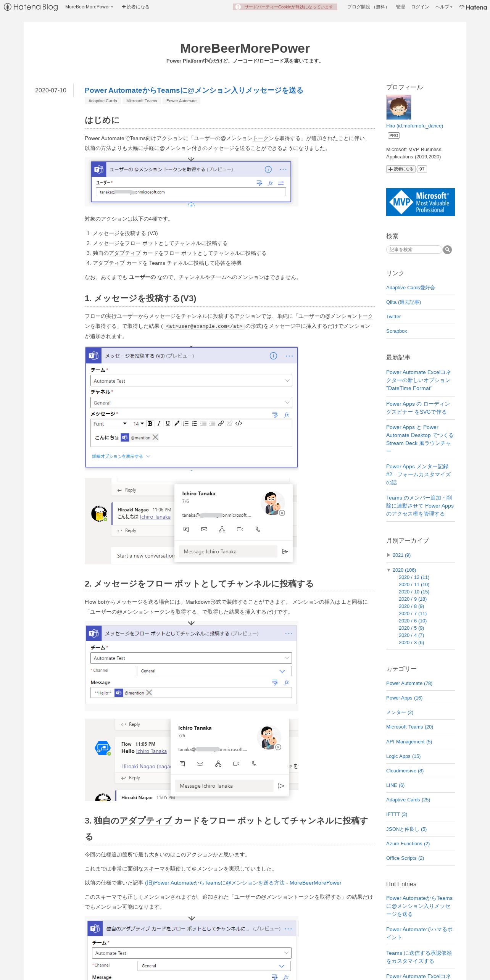Screen dimensions: 490x980
Task: Click the 2020-07-10 date link
Action: tap(51, 90)
